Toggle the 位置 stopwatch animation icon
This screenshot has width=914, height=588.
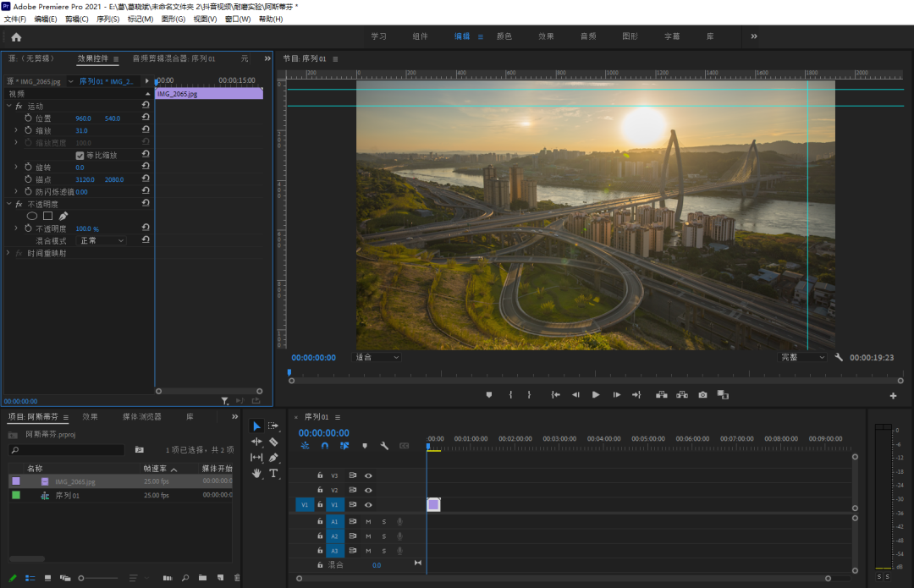tap(28, 118)
